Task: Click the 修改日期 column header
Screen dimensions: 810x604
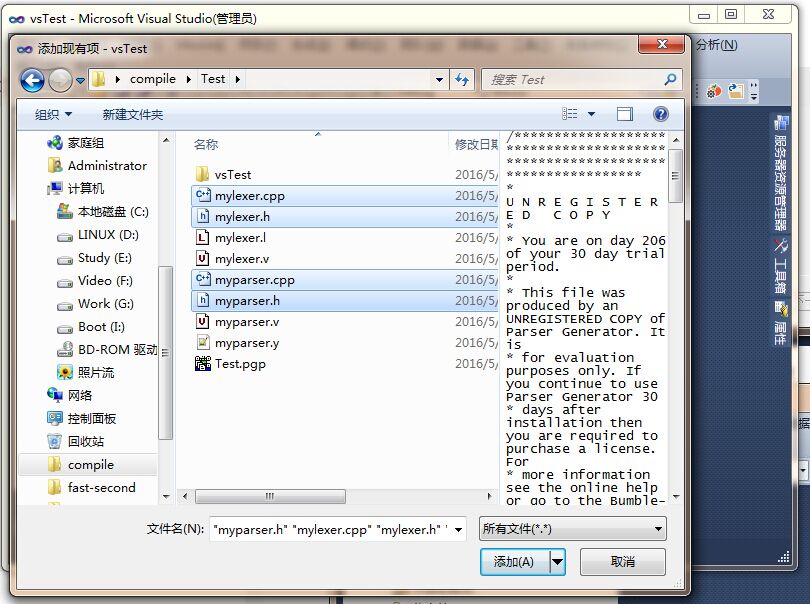Action: click(476, 144)
